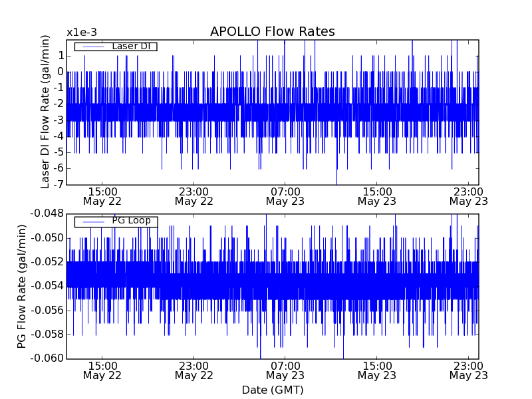Select the Laser DI Flow Rate y-axis label
Image resolution: width=532 pixels, height=399 pixels.
[x=45, y=112]
